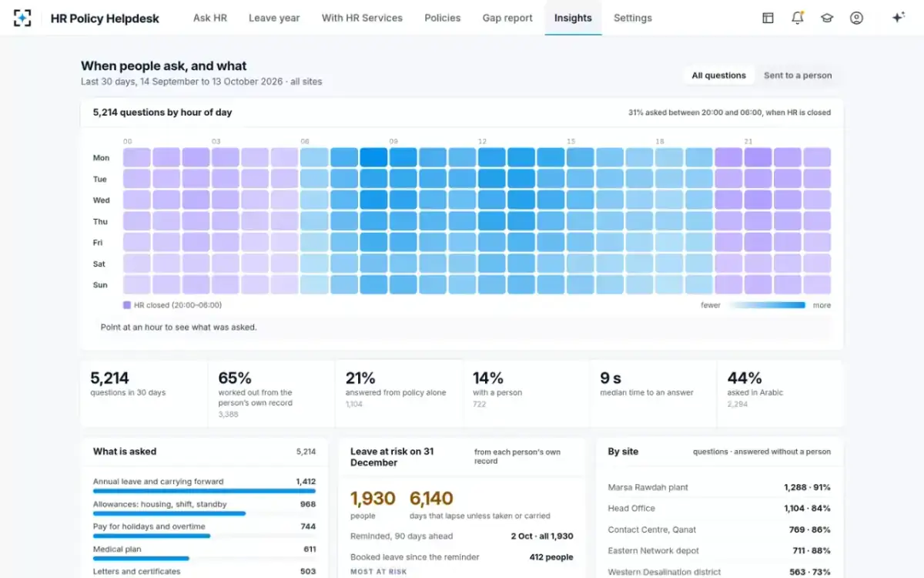924x578 pixels.
Task: Select the Eastern Network depot row
Action: tap(719, 551)
